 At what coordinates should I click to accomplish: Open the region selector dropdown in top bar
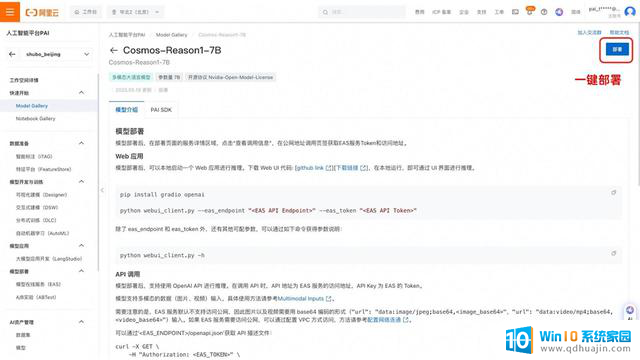coord(136,12)
